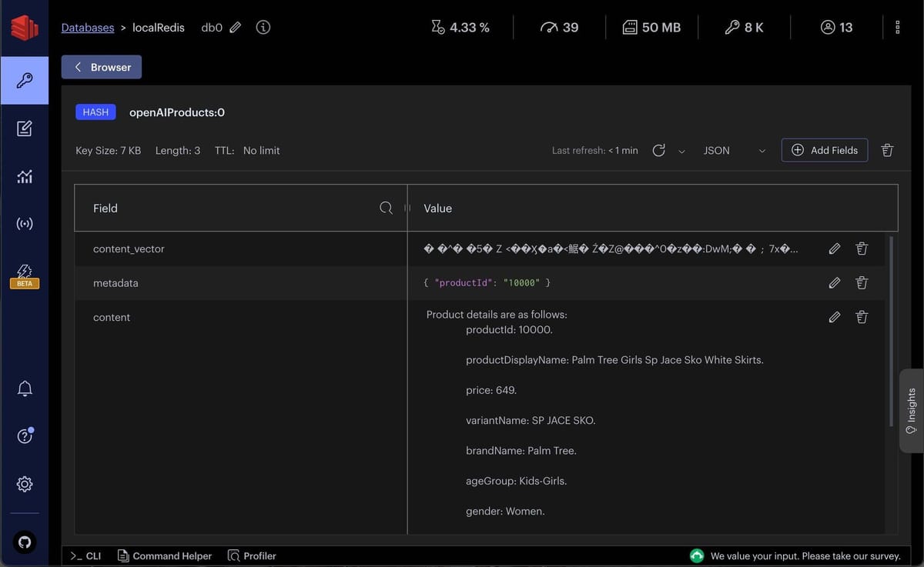
Task: Open the Help Center icon
Action: tap(24, 435)
